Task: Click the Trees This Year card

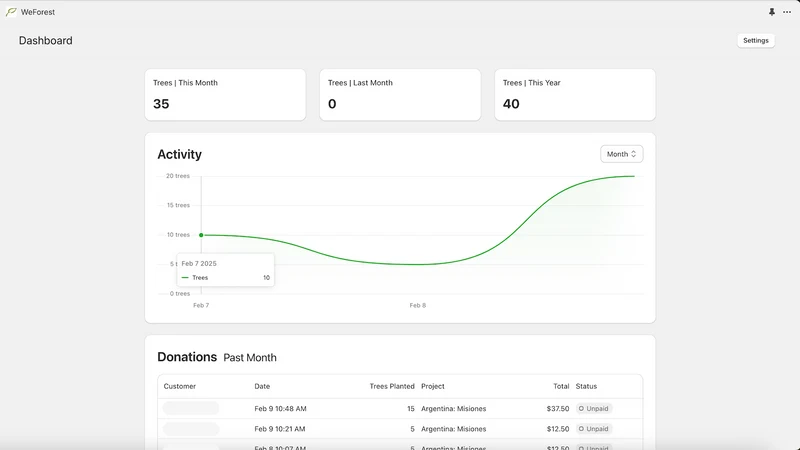Action: point(575,95)
